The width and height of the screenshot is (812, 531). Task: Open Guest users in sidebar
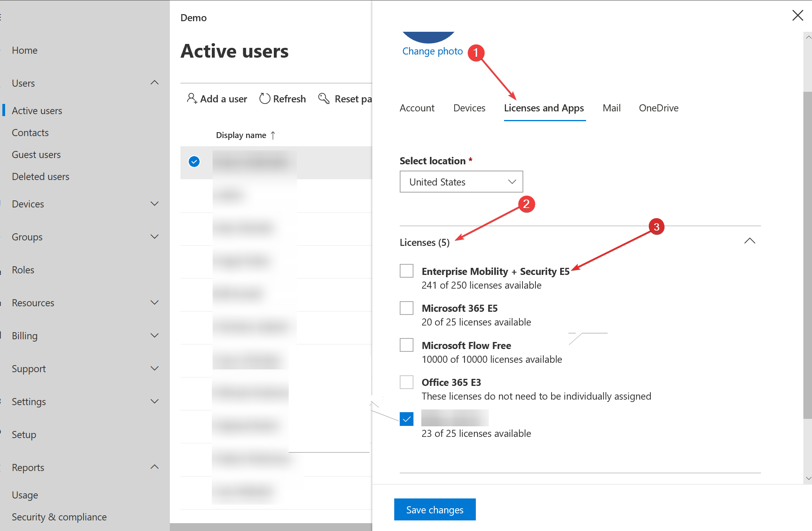(x=36, y=155)
